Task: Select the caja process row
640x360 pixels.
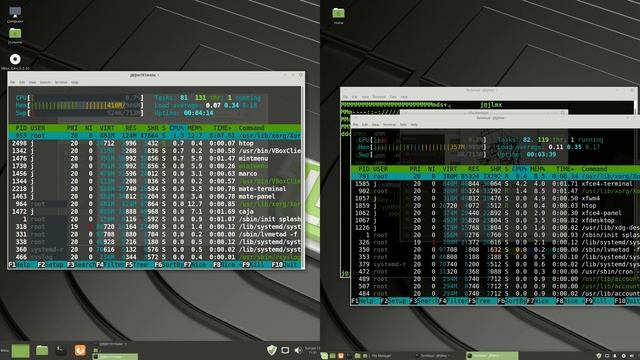Action: pos(155,211)
